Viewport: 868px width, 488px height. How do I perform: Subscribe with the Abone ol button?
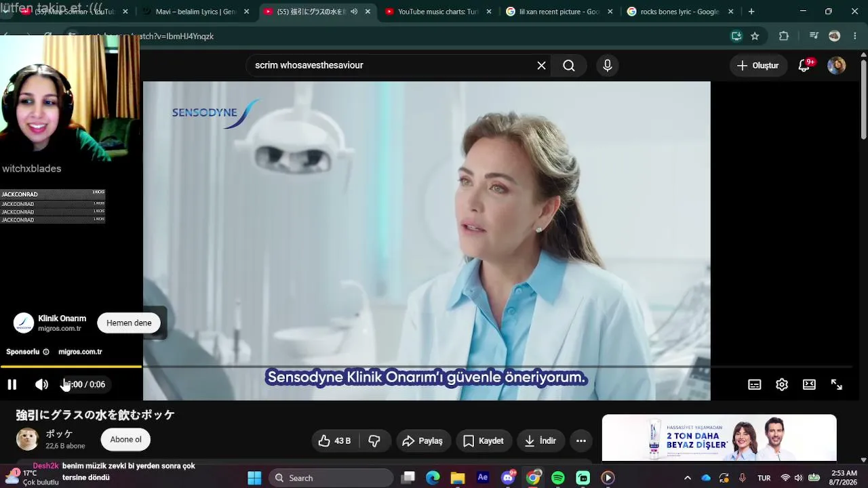pos(125,439)
